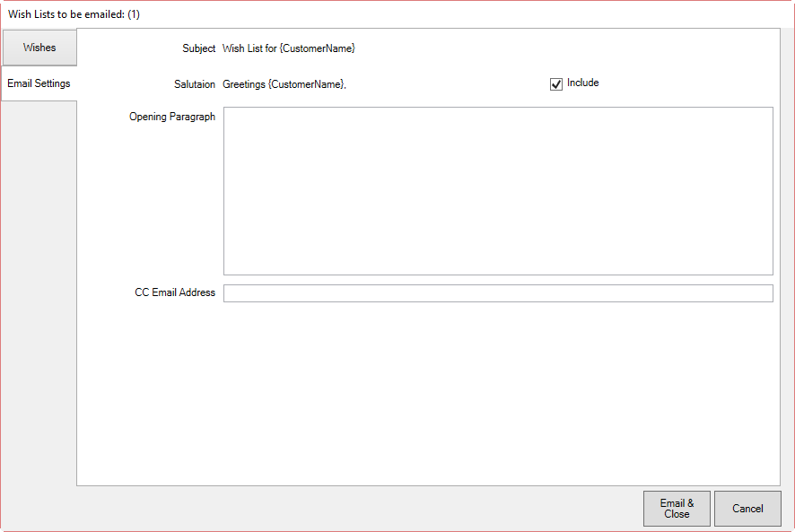
Task: Click inside the Opening Paragraph text box
Action: pyautogui.click(x=498, y=190)
